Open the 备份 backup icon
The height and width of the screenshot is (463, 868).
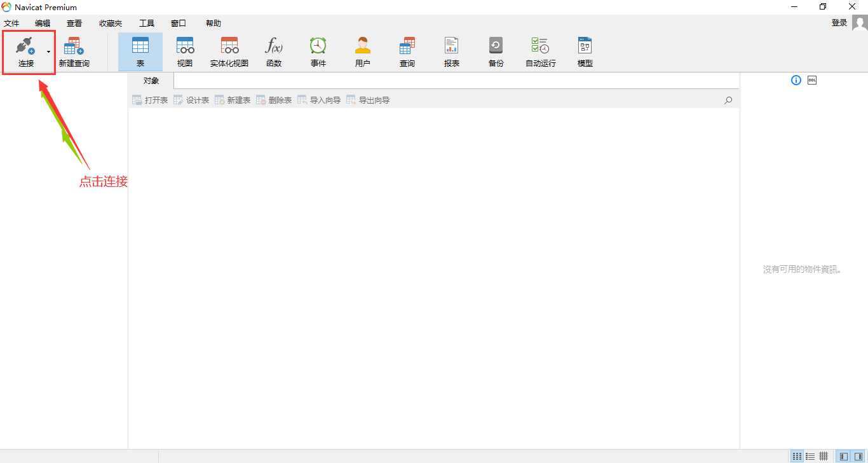click(x=496, y=46)
